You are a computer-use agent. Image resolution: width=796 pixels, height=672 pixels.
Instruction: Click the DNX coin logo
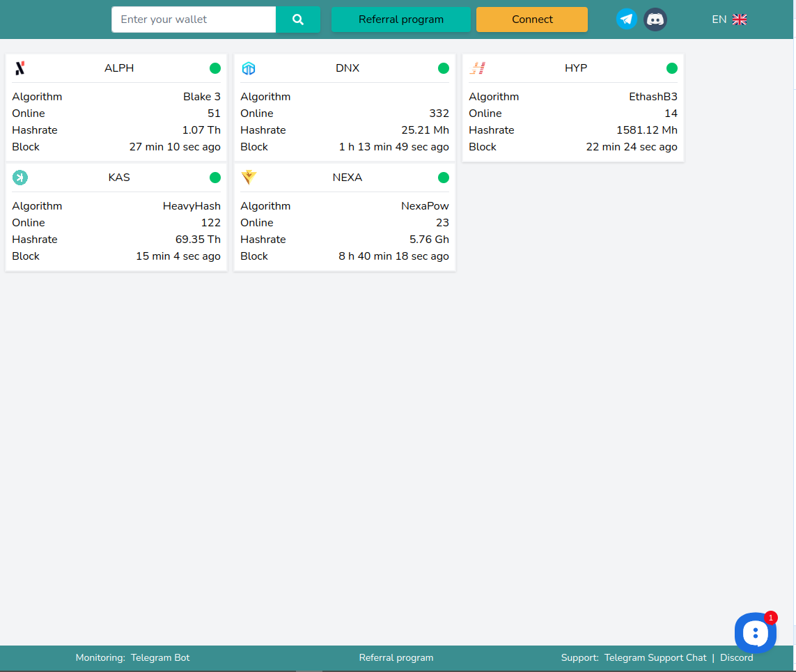(248, 68)
